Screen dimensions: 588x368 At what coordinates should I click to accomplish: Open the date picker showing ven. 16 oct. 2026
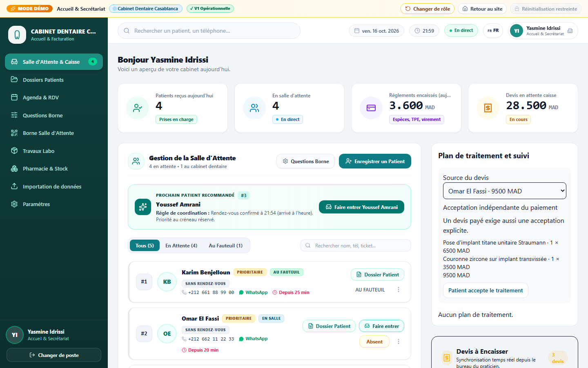pos(376,31)
